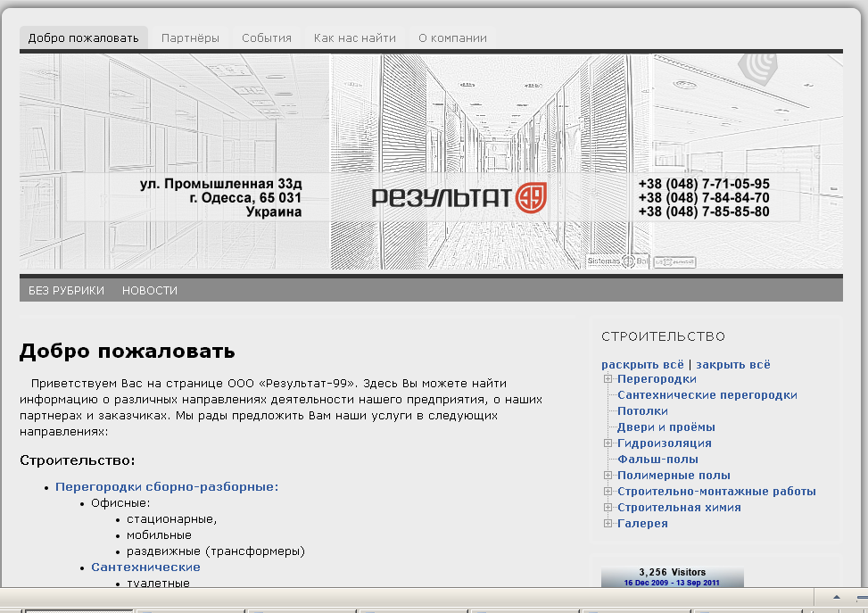Screen dimensions: 868x613
Task: Click the phone number +38 (048) 7-71-05-95
Action: [704, 184]
